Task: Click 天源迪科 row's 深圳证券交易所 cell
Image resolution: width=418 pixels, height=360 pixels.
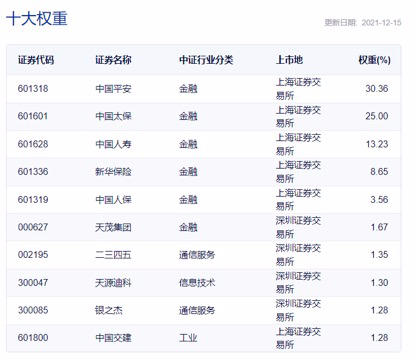Action: [298, 283]
